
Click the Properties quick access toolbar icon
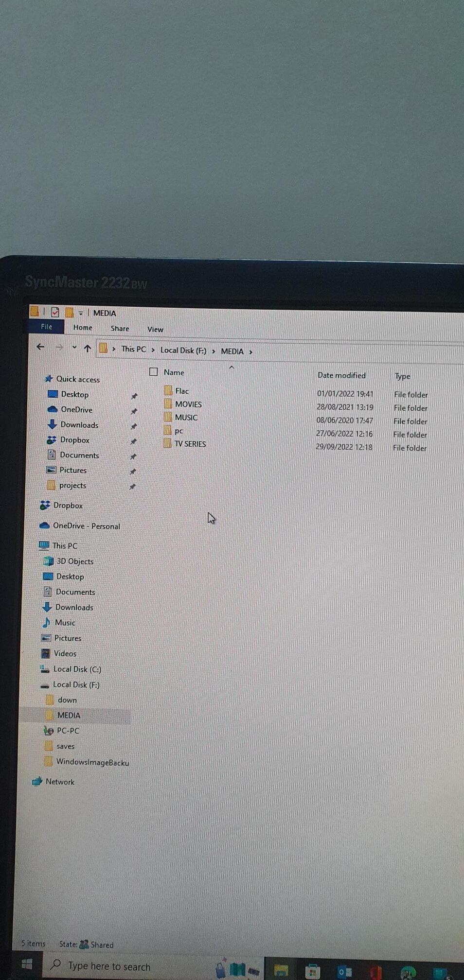pos(55,312)
